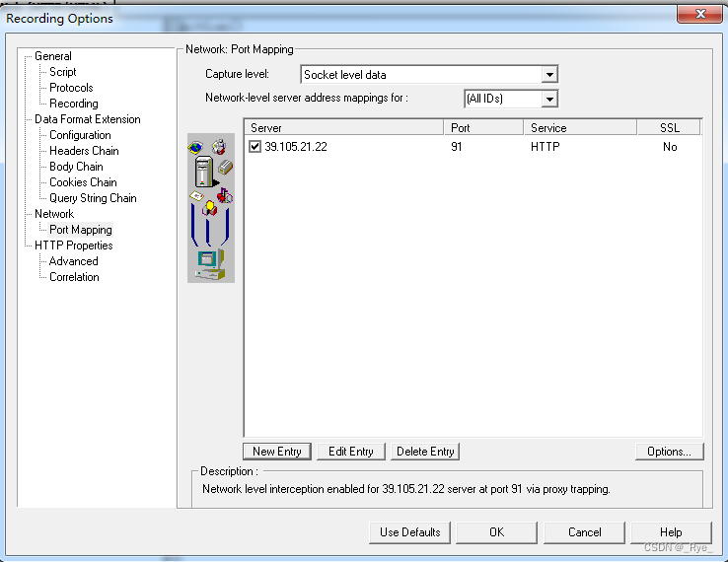The width and height of the screenshot is (728, 562).
Task: Open Advanced under HTTP Properties
Action: click(x=73, y=261)
